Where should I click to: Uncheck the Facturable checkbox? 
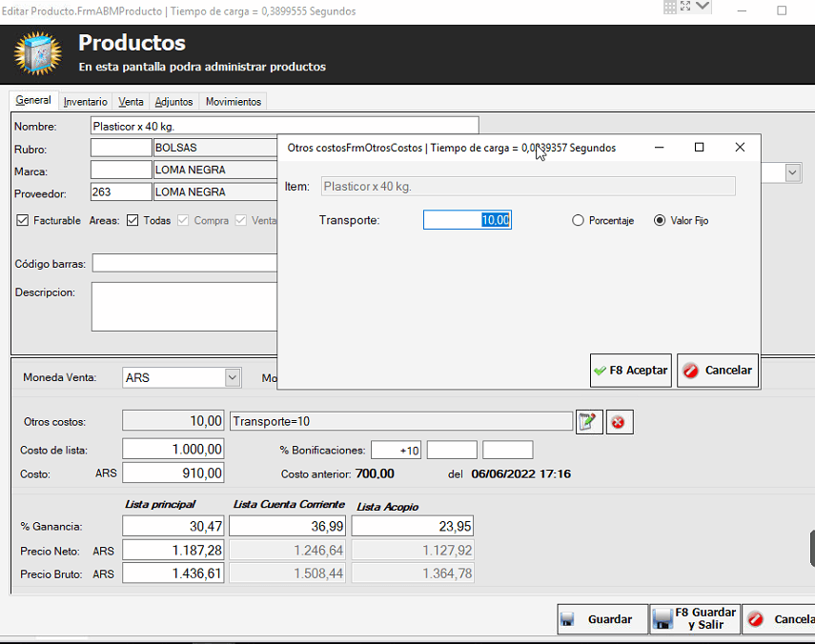click(x=23, y=220)
